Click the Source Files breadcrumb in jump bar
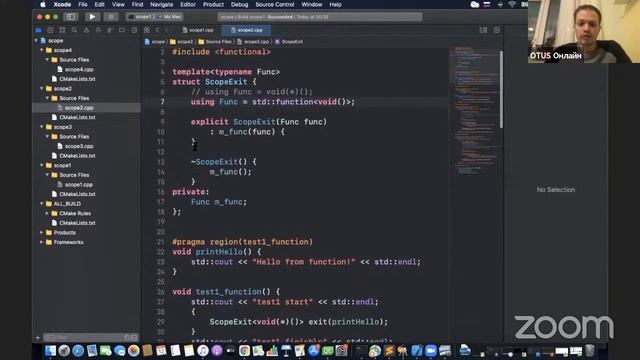Screen dimensions: 640x360 [215, 42]
